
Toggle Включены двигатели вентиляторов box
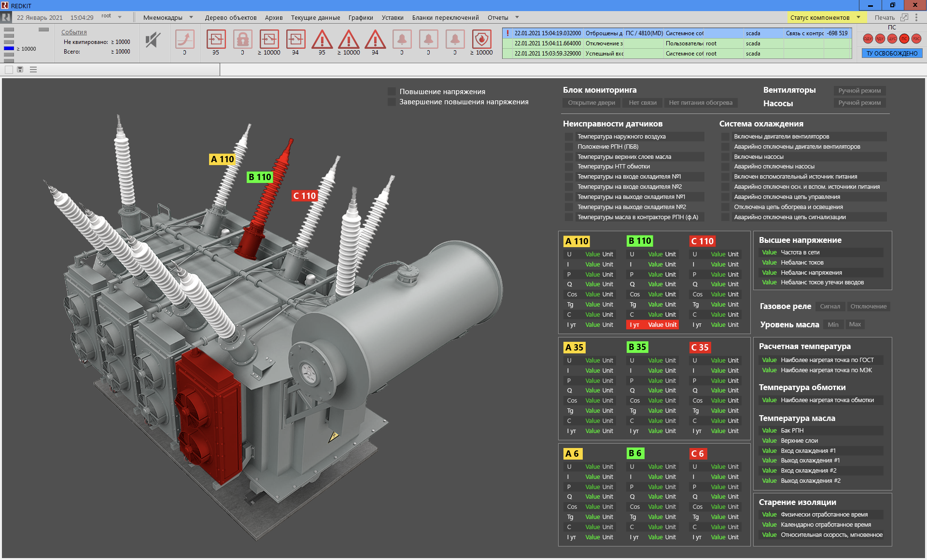point(725,137)
